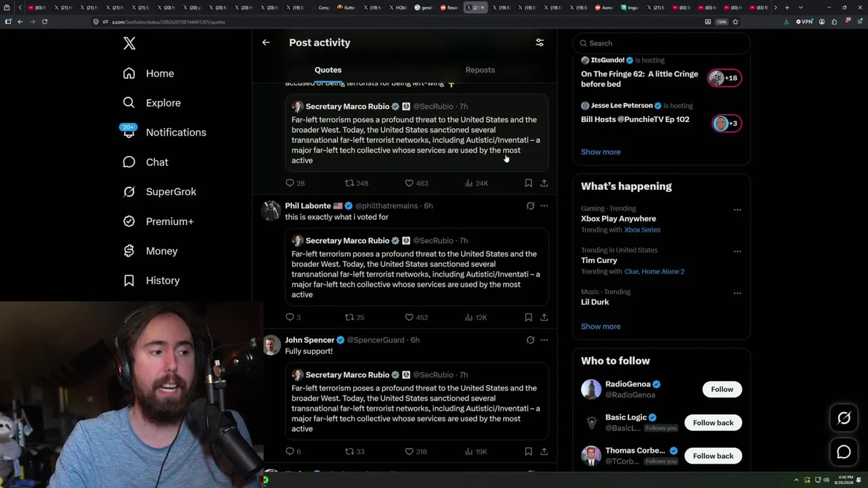Open more options for Lil Durk trend
The width and height of the screenshot is (868, 488).
click(x=737, y=293)
